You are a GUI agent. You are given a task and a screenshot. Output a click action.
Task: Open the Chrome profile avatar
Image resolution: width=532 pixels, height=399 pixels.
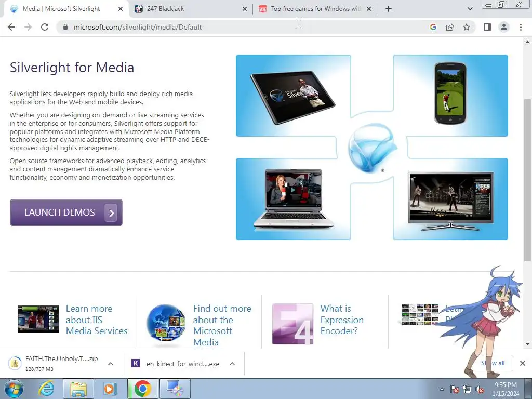(504, 27)
